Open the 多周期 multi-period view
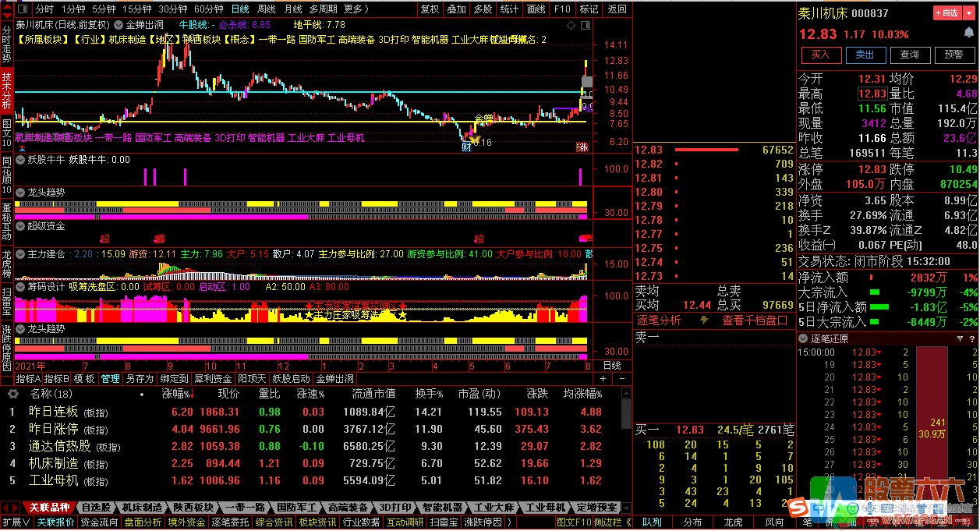 point(323,9)
